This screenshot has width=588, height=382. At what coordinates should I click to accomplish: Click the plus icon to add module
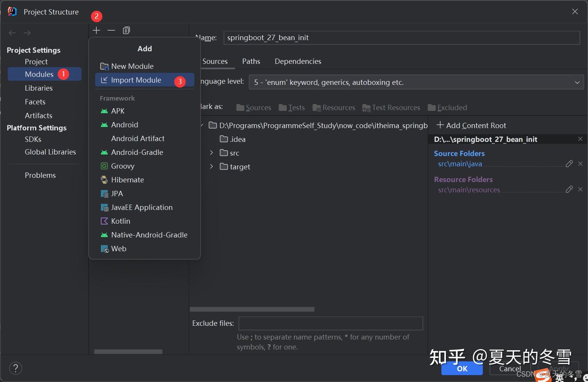(96, 30)
